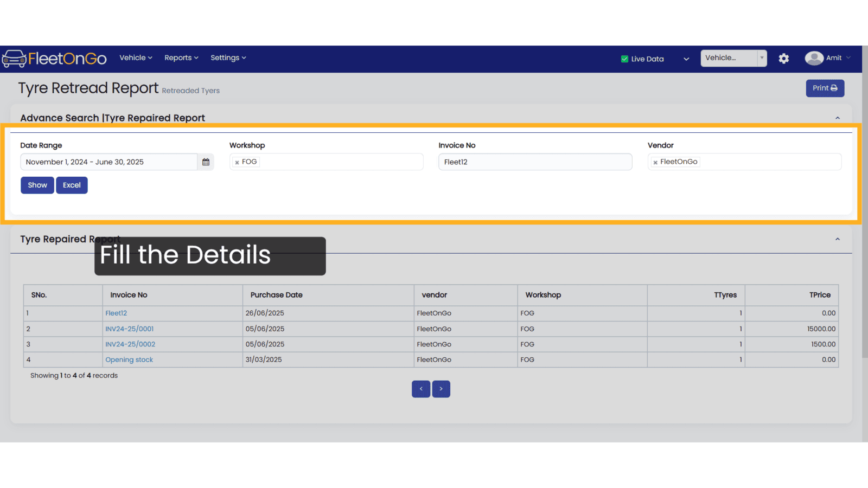Sort by Purchase Date column header

328,296
